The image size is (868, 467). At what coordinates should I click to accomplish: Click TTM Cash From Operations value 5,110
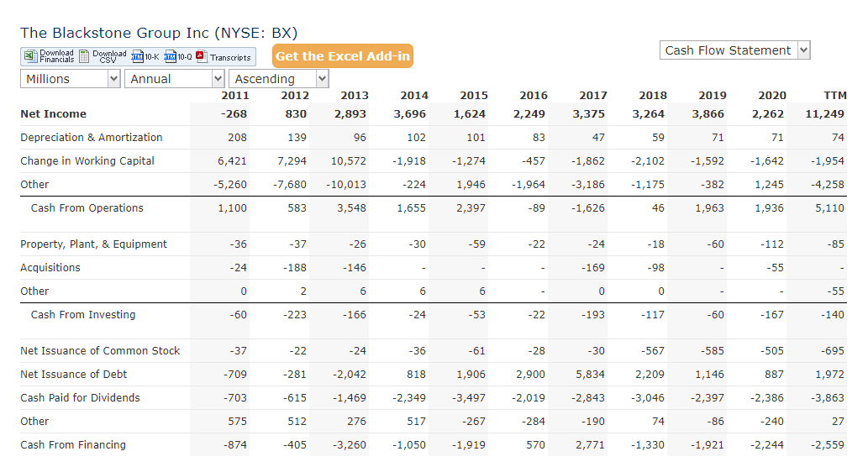(830, 208)
